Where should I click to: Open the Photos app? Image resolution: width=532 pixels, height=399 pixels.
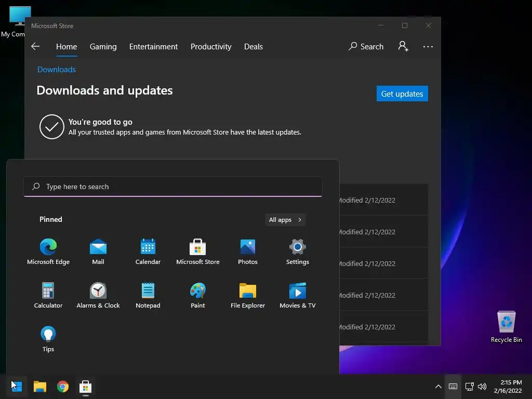click(248, 251)
